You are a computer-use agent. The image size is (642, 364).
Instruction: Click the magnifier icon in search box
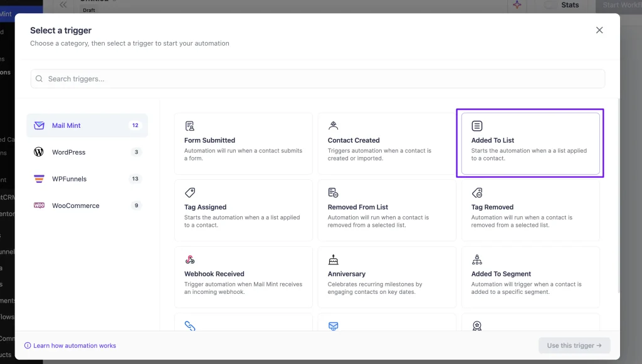point(39,78)
